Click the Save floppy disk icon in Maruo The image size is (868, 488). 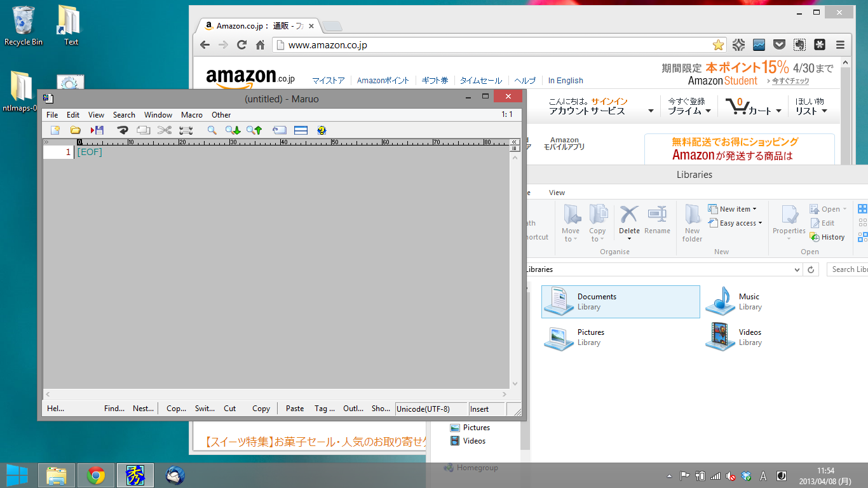(x=97, y=130)
